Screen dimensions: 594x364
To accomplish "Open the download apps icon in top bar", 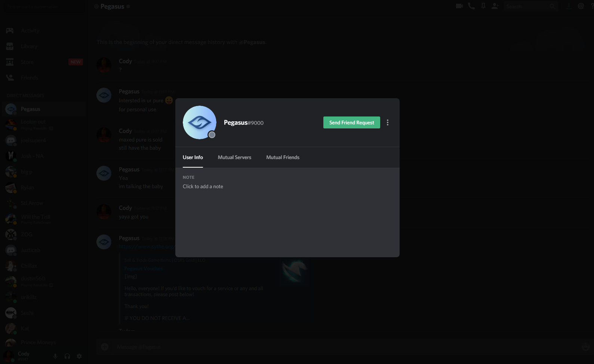I will [x=569, y=6].
